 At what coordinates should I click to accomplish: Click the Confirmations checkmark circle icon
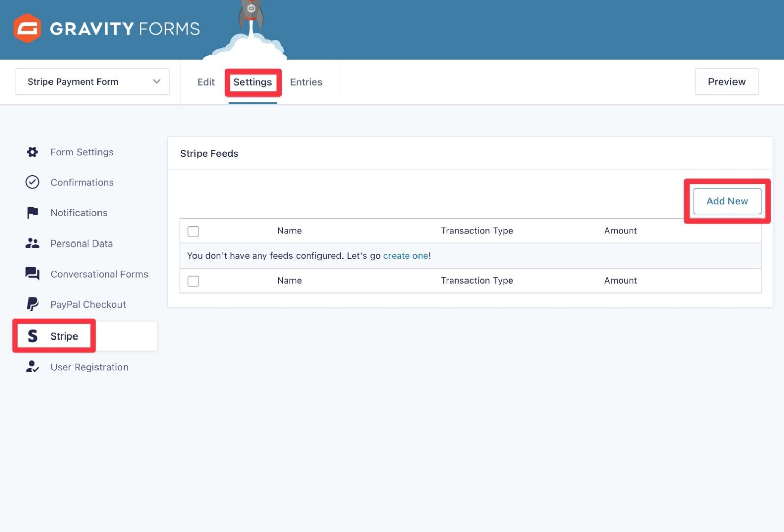[x=32, y=182]
